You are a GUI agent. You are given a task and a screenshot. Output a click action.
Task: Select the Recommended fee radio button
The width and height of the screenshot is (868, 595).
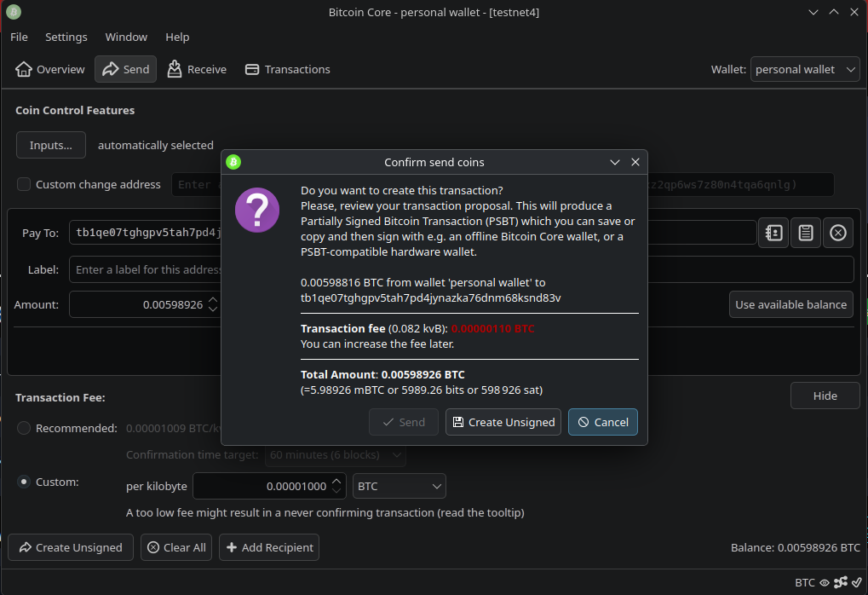click(x=24, y=428)
